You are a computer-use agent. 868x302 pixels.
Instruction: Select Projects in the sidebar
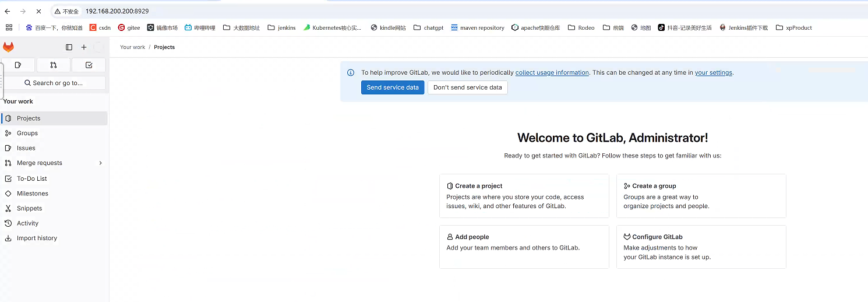click(55, 118)
